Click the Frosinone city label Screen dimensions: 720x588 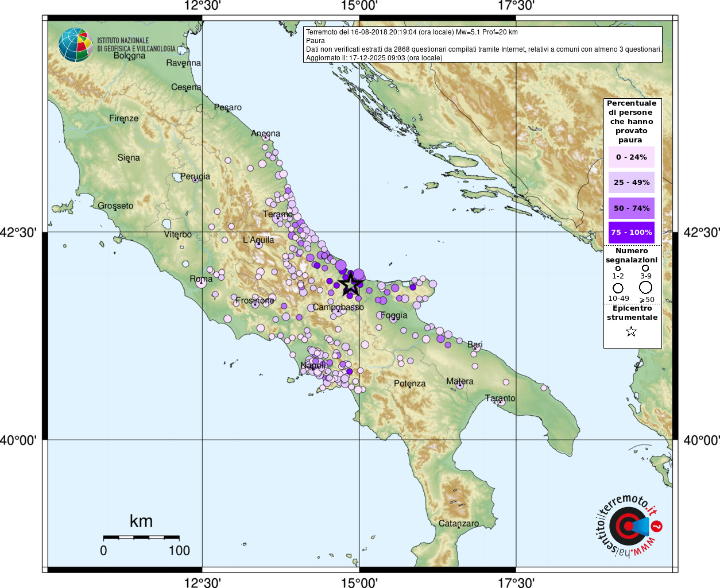click(255, 300)
